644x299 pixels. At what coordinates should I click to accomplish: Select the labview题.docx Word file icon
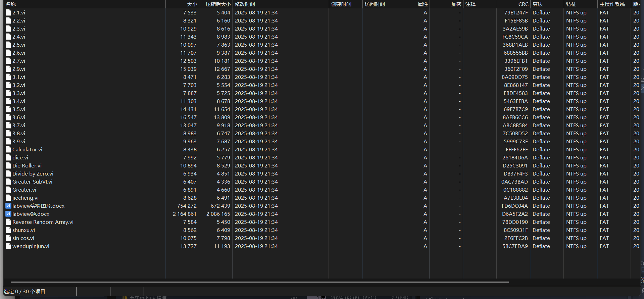pos(8,214)
